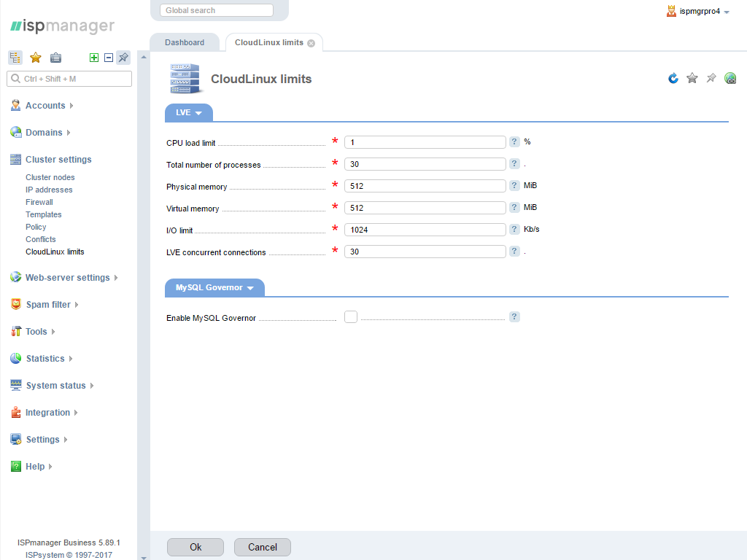Show help for Physical memory

514,186
